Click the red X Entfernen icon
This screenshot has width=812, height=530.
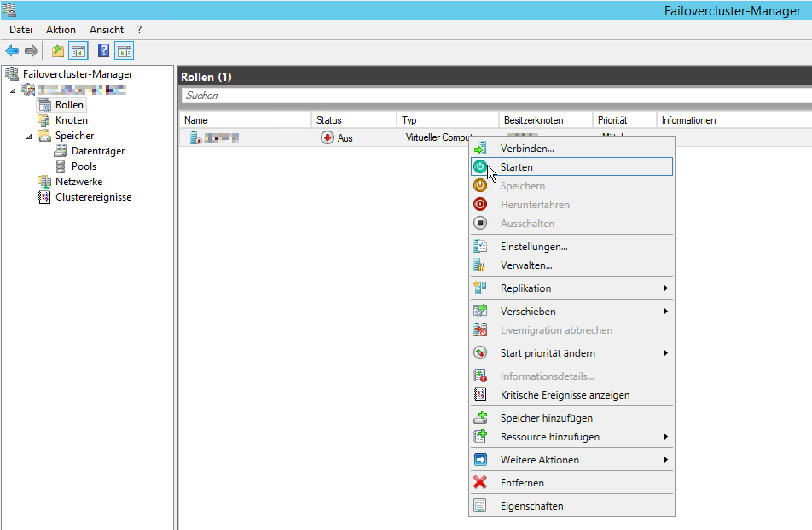click(x=480, y=483)
